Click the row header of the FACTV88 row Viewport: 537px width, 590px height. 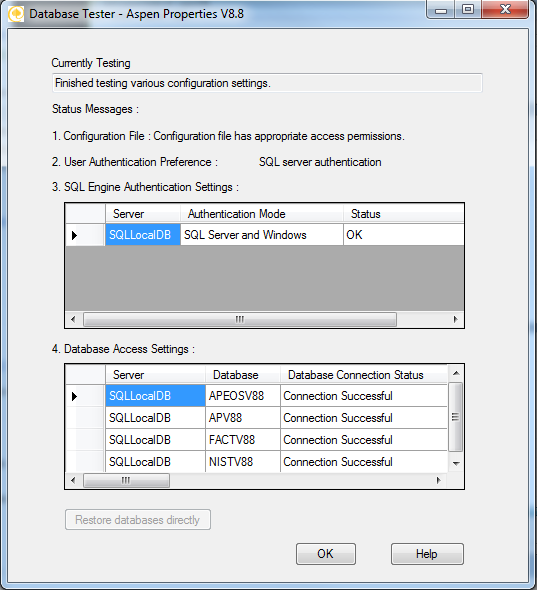click(85, 439)
